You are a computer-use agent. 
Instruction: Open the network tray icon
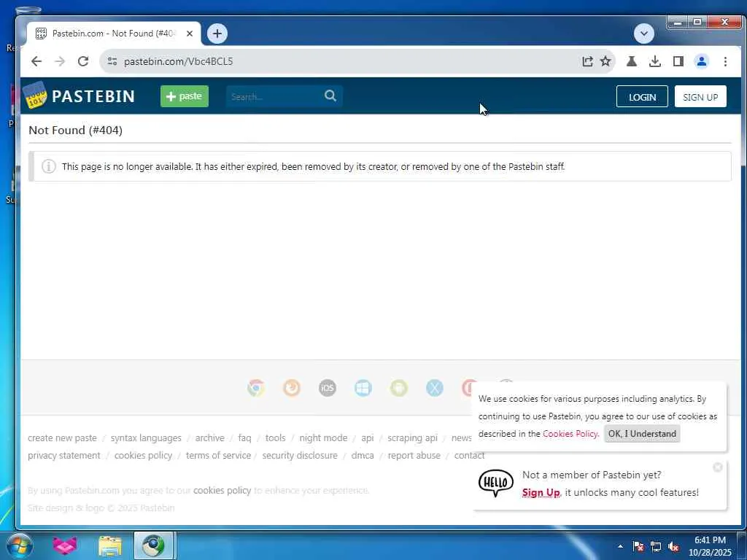(x=656, y=546)
